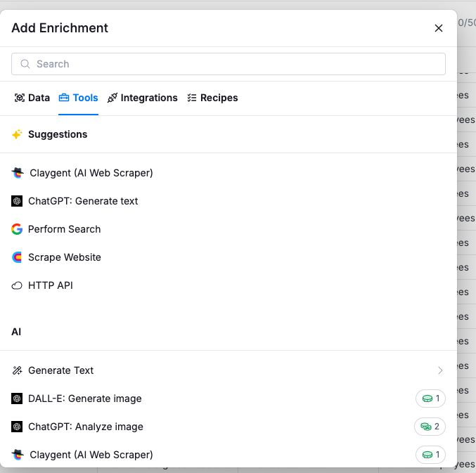Click into the Search enrichment field
The width and height of the screenshot is (476, 473).
tap(229, 64)
